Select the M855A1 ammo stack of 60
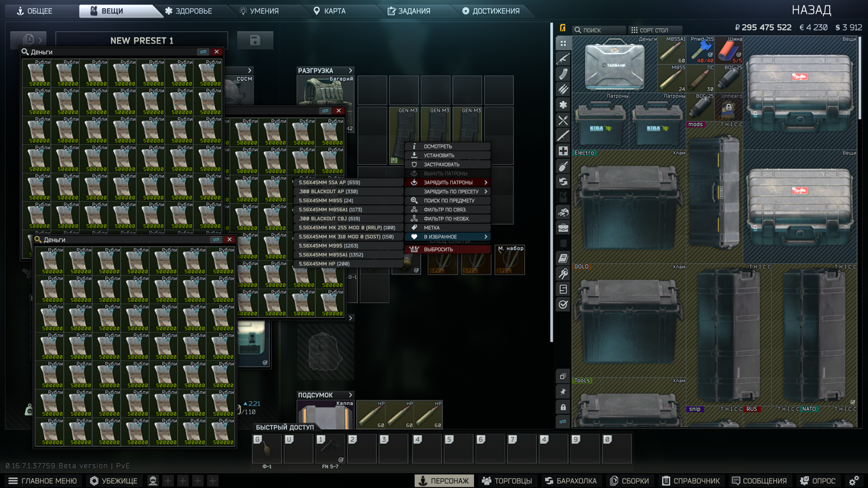 673,52
